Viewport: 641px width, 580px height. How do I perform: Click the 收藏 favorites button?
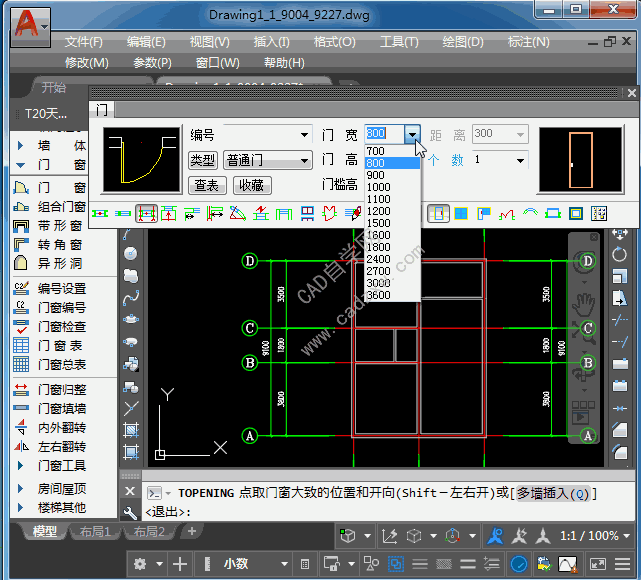(252, 185)
